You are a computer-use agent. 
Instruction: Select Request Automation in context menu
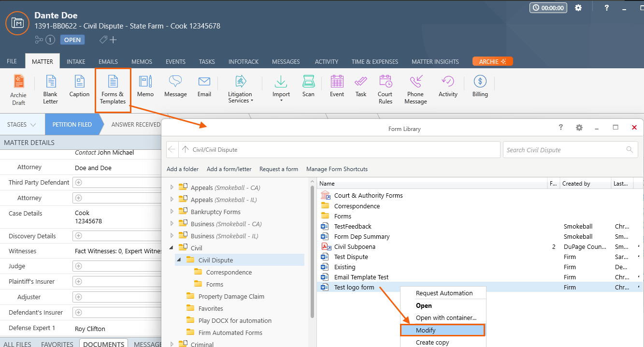(x=444, y=293)
